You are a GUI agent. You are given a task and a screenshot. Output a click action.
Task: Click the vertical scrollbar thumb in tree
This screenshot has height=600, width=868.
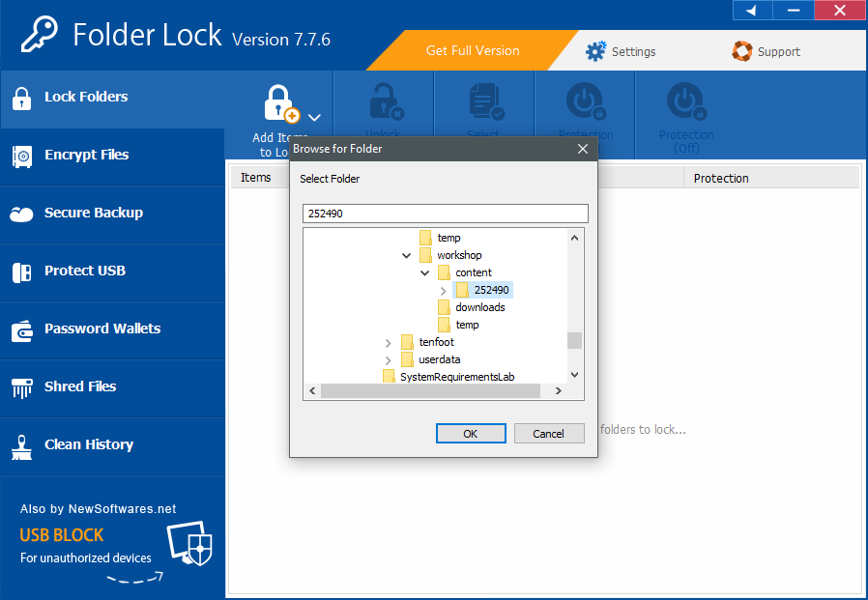pos(574,340)
